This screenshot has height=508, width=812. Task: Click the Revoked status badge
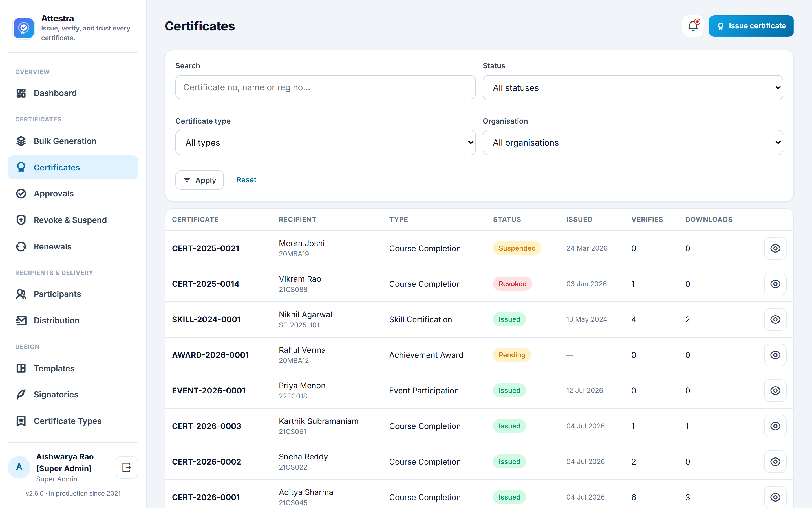(512, 284)
